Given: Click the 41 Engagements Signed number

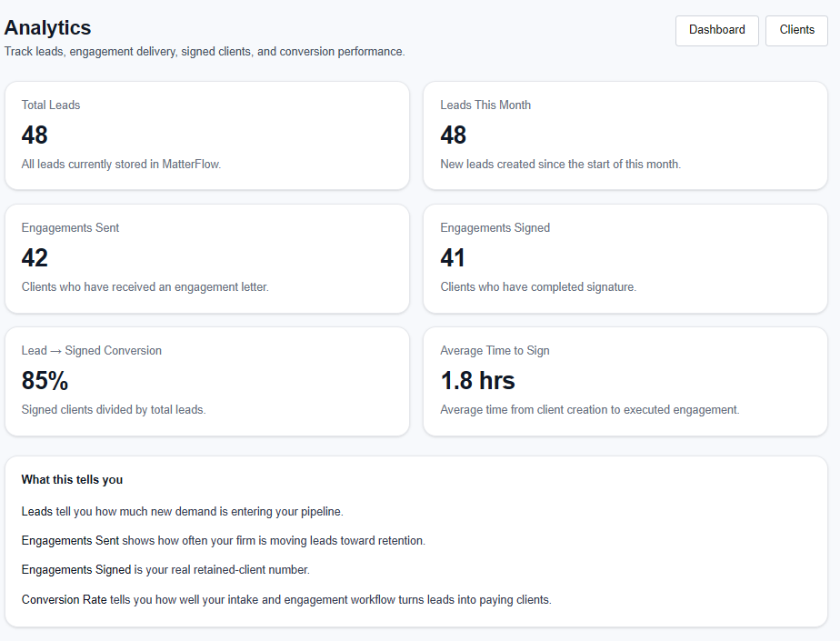Looking at the screenshot, I should click(452, 257).
